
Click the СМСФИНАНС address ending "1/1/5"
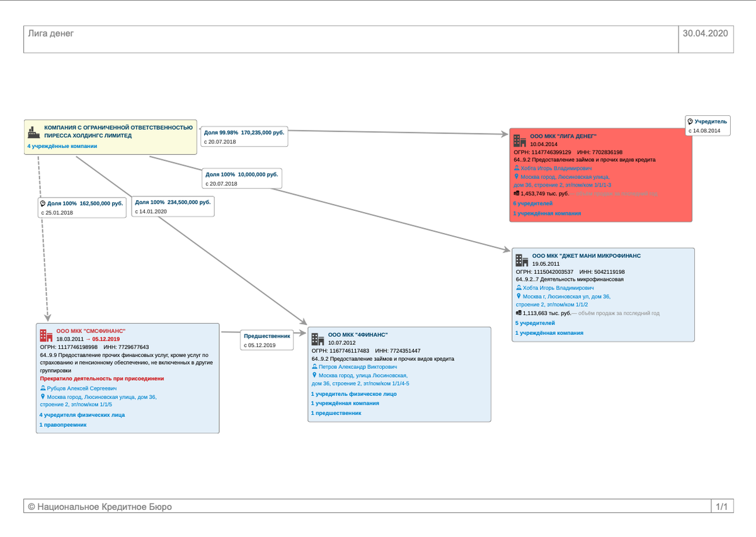point(98,401)
